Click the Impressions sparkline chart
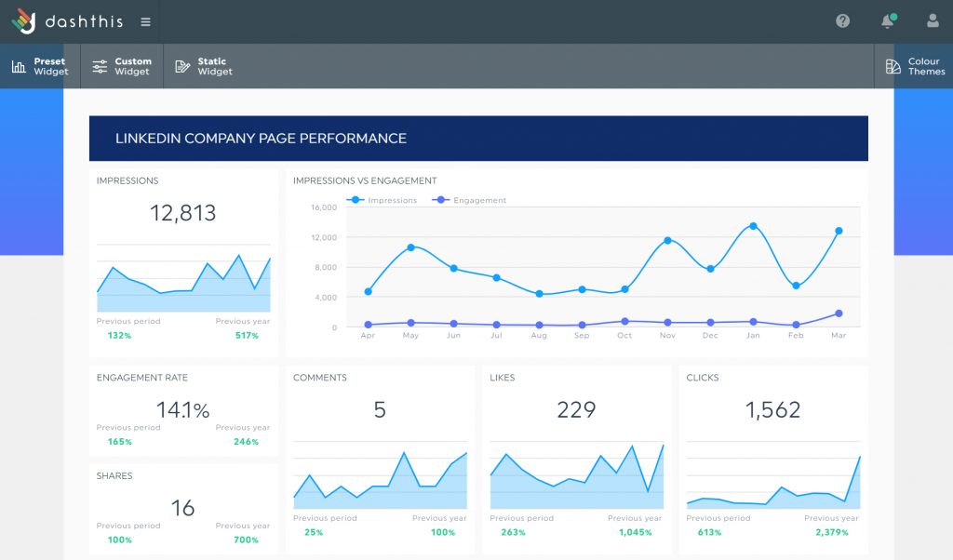The width and height of the screenshot is (953, 560). (183, 279)
